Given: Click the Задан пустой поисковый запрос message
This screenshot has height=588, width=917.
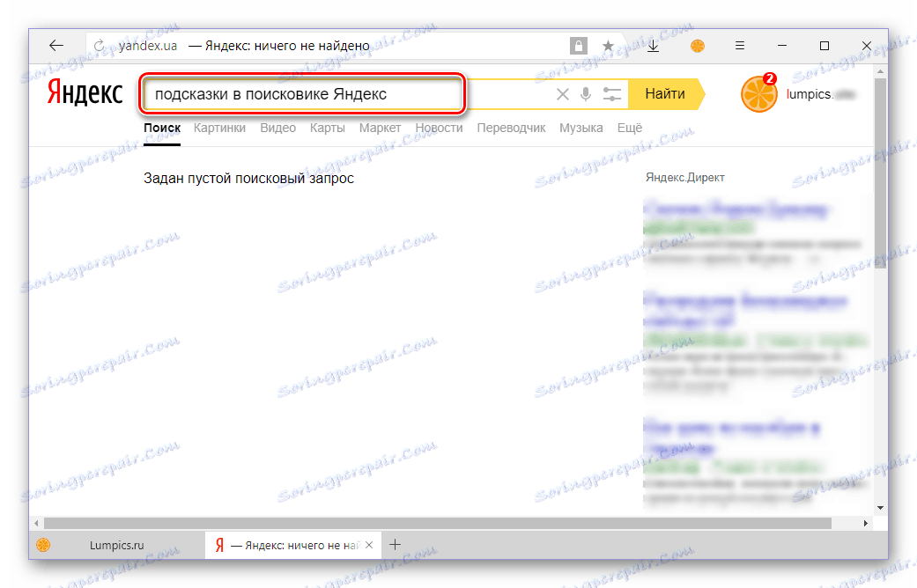Looking at the screenshot, I should tap(248, 179).
